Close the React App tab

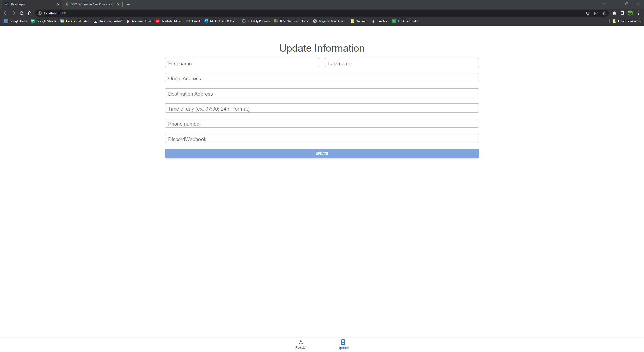tap(58, 4)
